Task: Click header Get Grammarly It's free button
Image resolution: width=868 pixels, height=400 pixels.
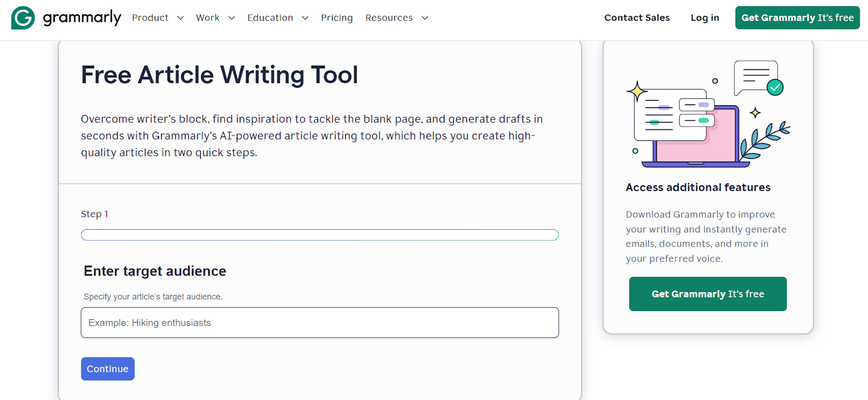Action: pyautogui.click(x=797, y=18)
